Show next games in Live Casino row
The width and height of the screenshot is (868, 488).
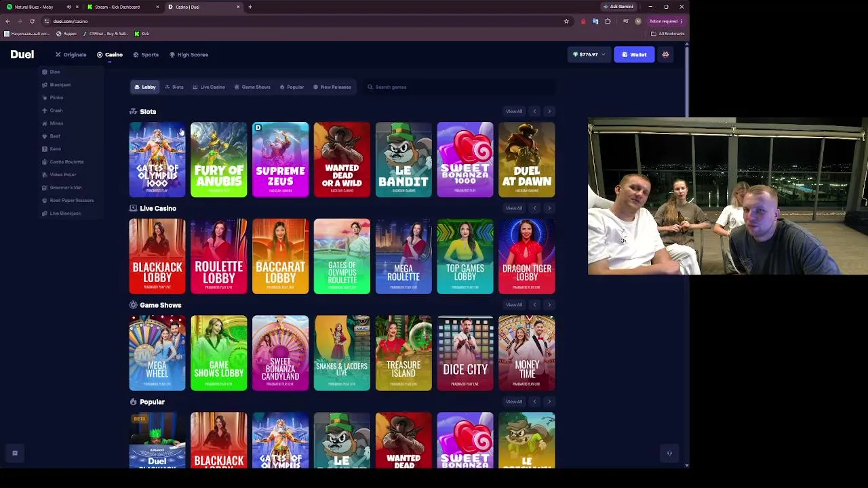click(549, 208)
